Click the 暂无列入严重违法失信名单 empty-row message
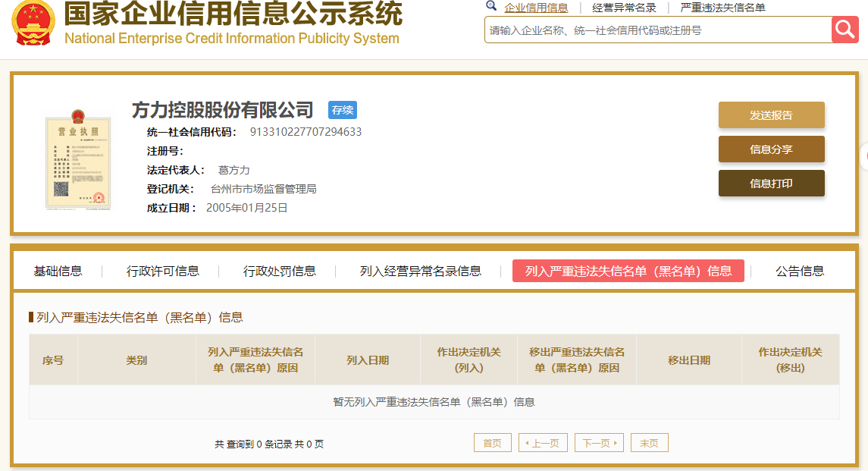Screen dimensions: 868x471 pos(434,402)
